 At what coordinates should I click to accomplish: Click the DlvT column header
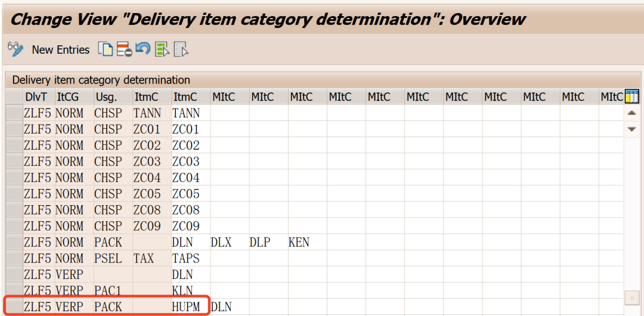(39, 97)
